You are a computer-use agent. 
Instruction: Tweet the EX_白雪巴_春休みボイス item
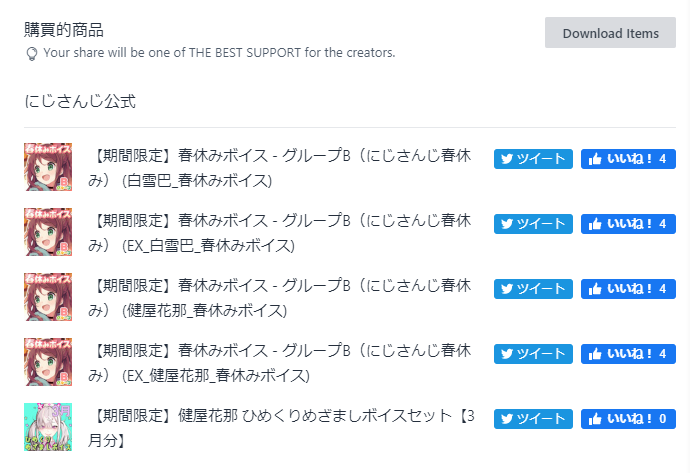533,224
